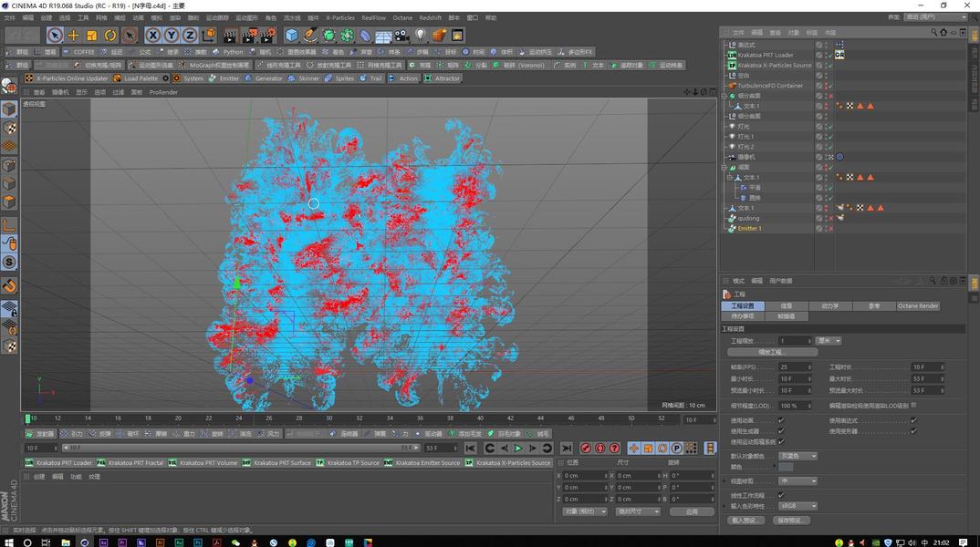
Task: Click the 缩放工程 scale project button
Action: click(773, 353)
